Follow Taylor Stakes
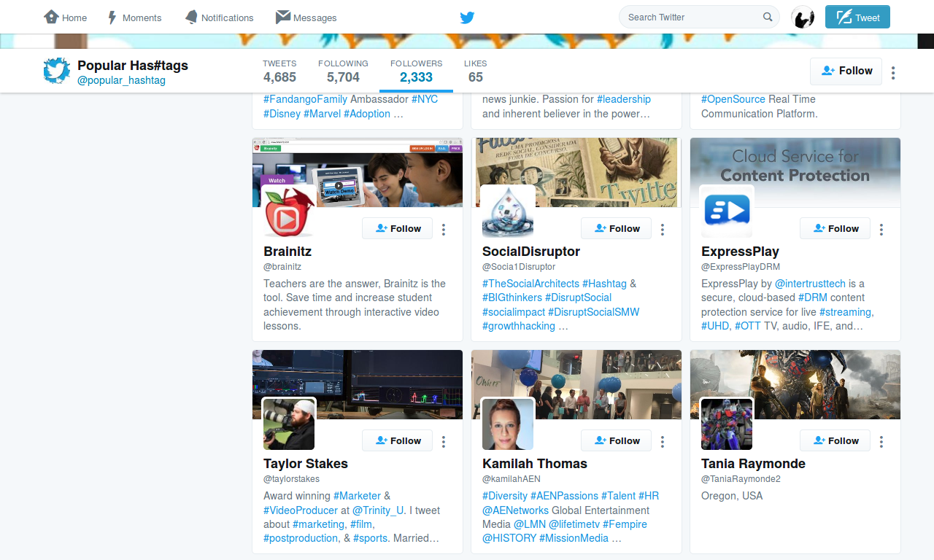This screenshot has height=560, width=934. (x=397, y=440)
